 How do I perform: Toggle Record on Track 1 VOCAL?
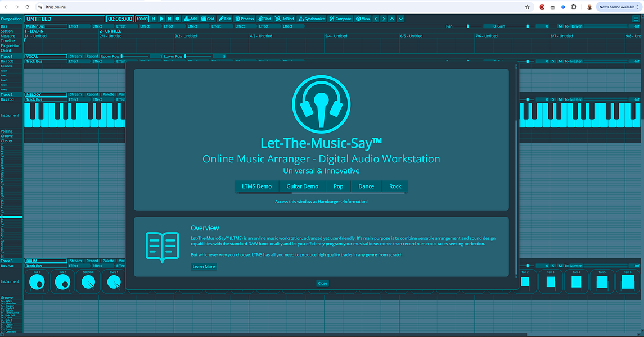(92, 56)
